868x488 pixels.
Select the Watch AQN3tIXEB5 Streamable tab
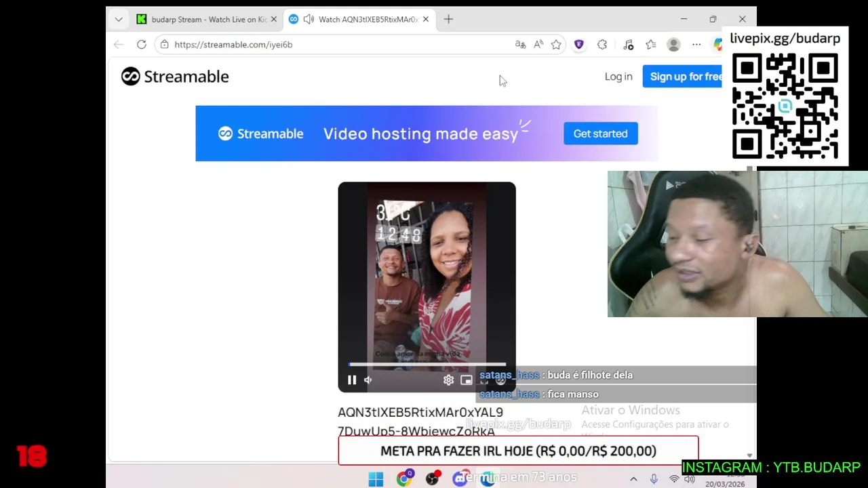click(x=359, y=19)
